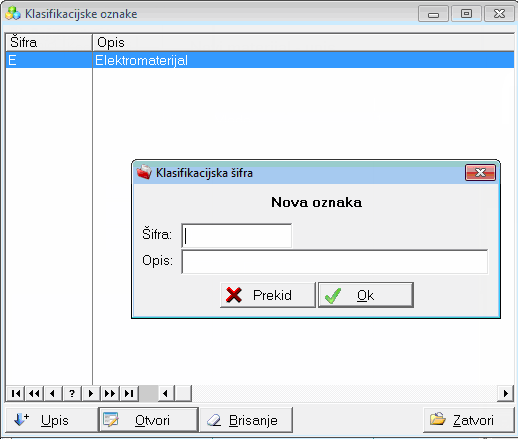Click the Šifra column header
Screen dimensions: 518x439
point(49,43)
